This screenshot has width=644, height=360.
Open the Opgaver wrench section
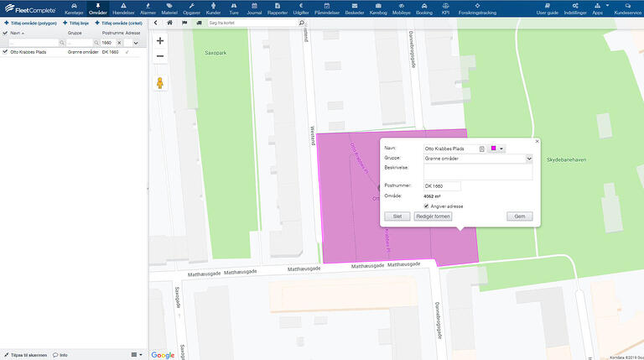[191, 8]
